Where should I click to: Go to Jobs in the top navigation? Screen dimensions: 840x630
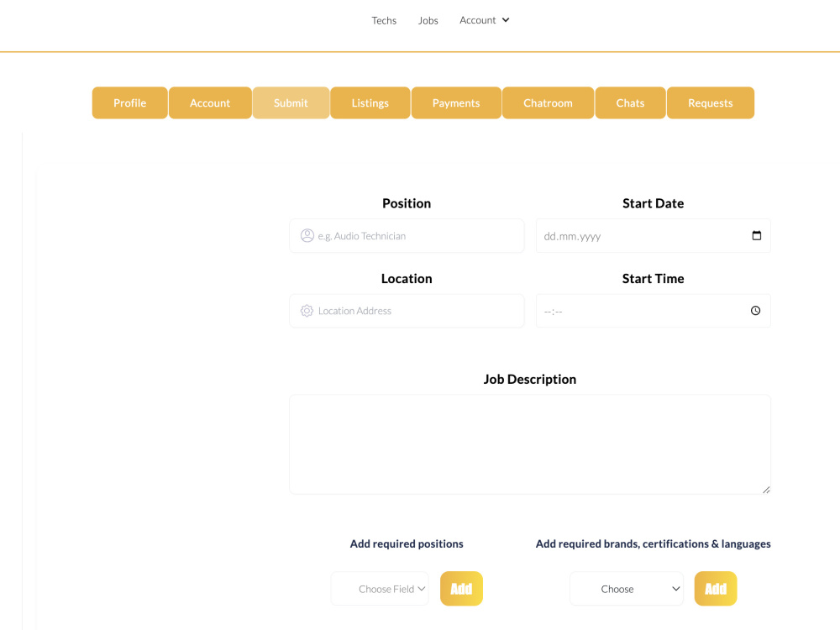point(428,20)
